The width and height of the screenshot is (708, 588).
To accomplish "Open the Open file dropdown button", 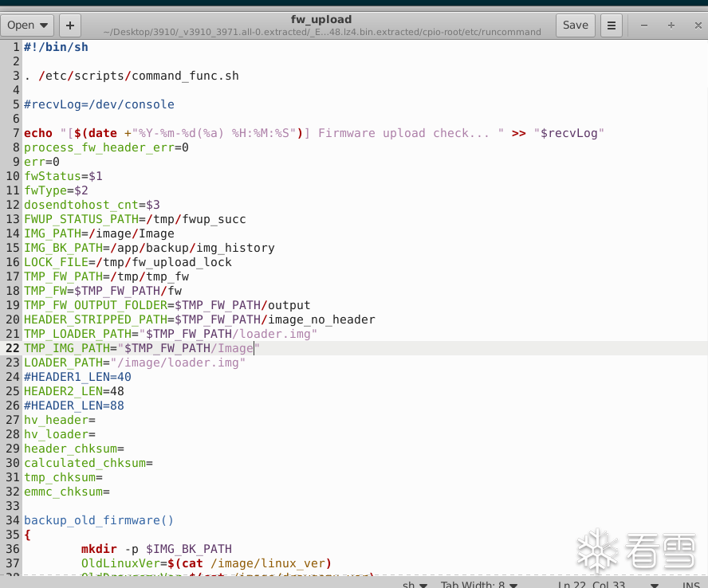I will pos(27,25).
